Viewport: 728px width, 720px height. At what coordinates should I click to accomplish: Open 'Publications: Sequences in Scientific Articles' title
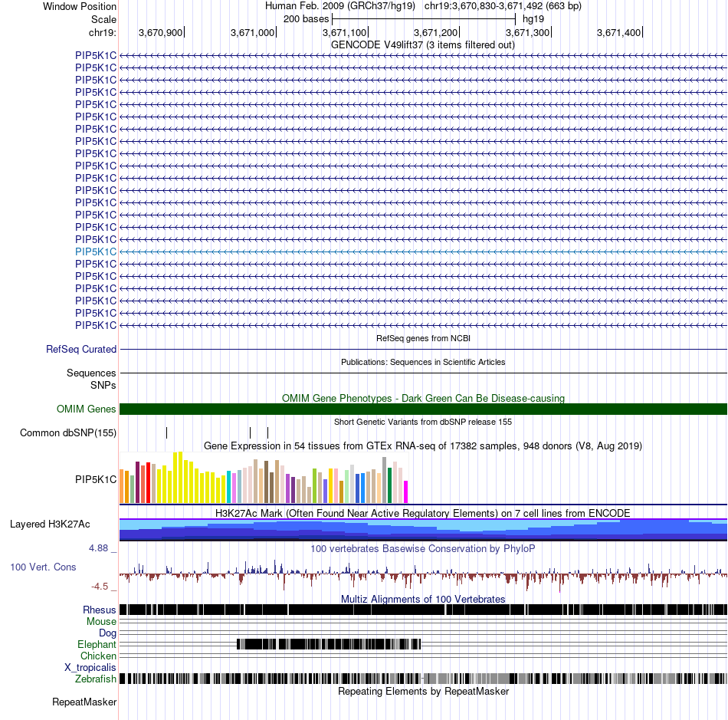pyautogui.click(x=423, y=362)
